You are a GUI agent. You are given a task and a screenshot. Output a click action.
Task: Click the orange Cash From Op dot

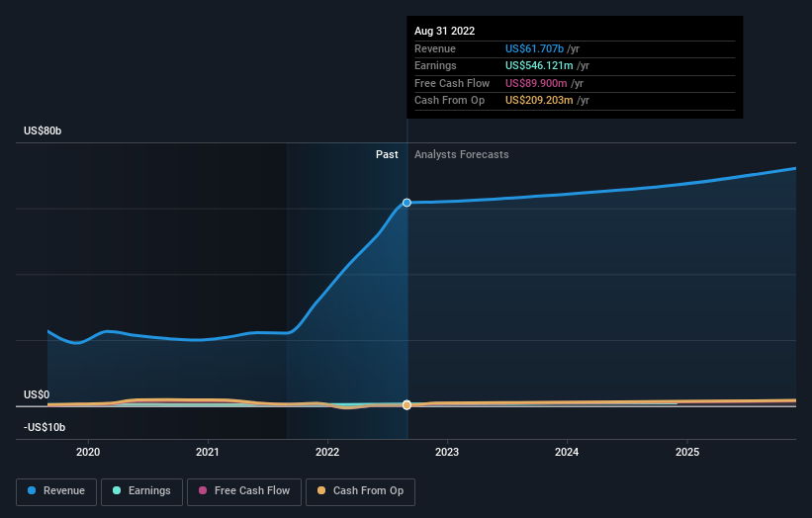coord(321,490)
